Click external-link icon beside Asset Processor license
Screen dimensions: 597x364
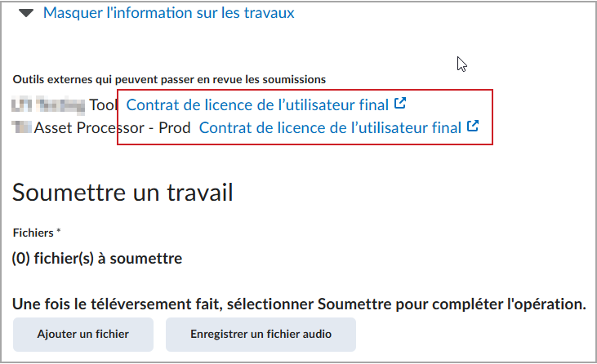coord(473,126)
